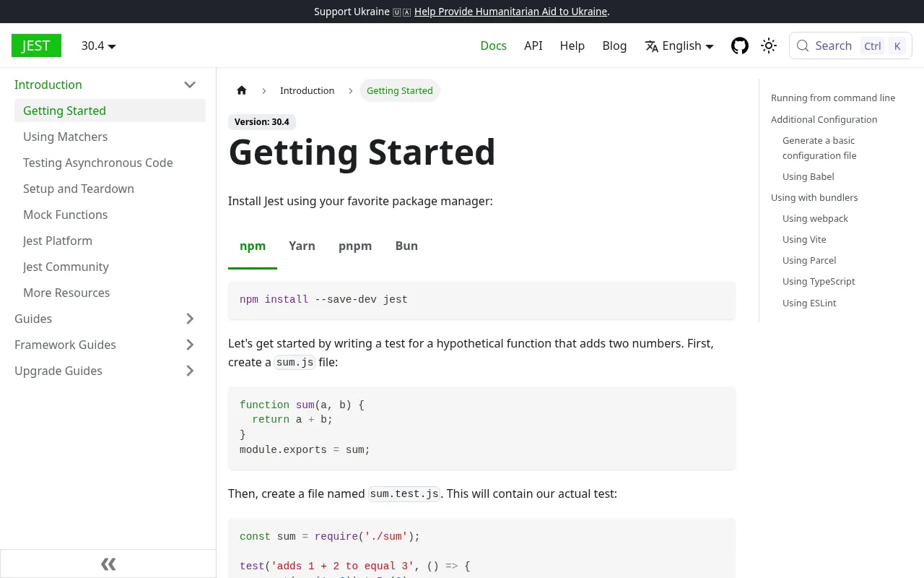Collapse sidebar with double chevron
Viewport: 924px width, 578px height.
[108, 564]
